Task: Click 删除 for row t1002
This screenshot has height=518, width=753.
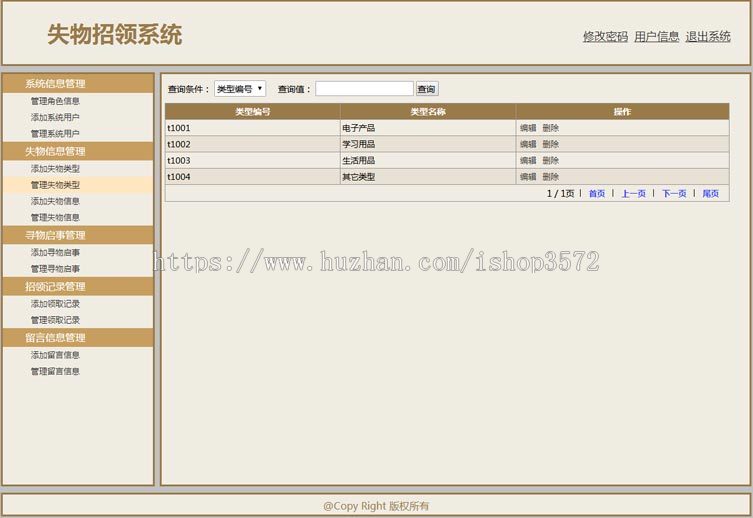Action: [x=551, y=144]
